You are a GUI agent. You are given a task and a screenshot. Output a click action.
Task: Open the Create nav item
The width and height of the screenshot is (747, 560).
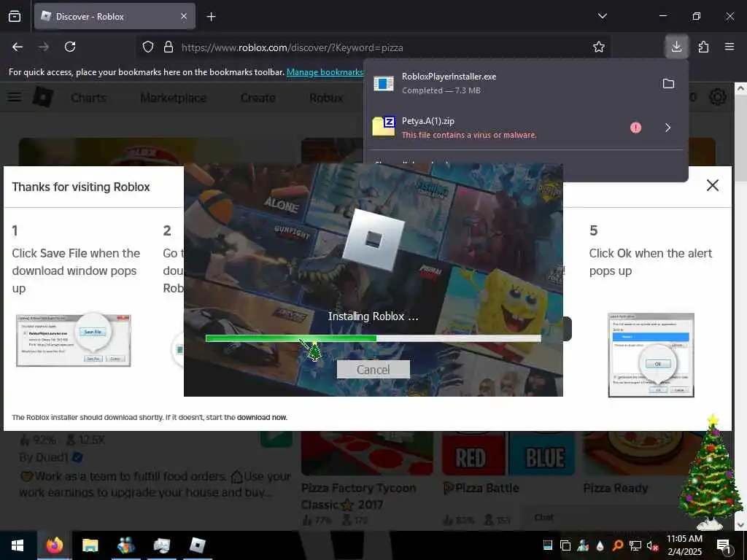tap(258, 98)
